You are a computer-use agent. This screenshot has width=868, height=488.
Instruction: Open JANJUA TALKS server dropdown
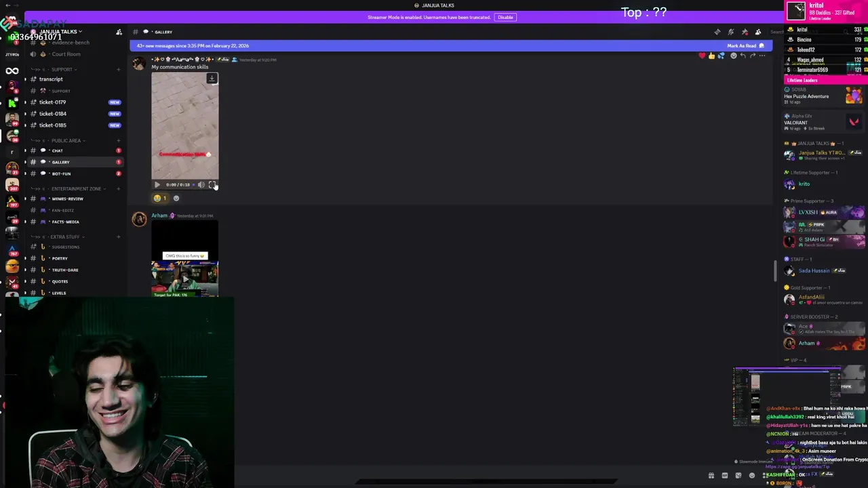pos(61,32)
